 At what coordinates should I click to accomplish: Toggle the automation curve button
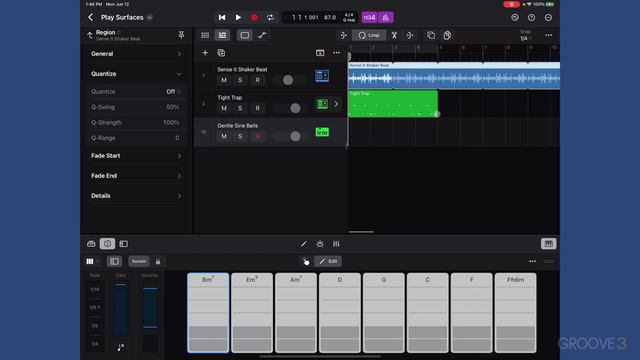pyautogui.click(x=262, y=35)
